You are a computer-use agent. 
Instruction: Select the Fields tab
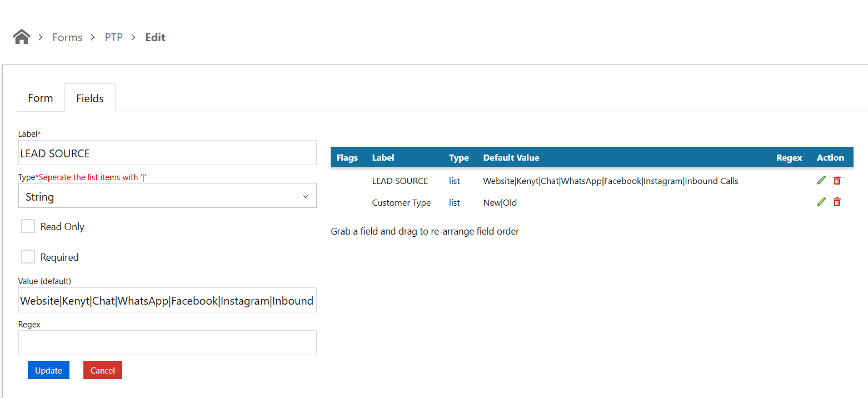pyautogui.click(x=90, y=98)
